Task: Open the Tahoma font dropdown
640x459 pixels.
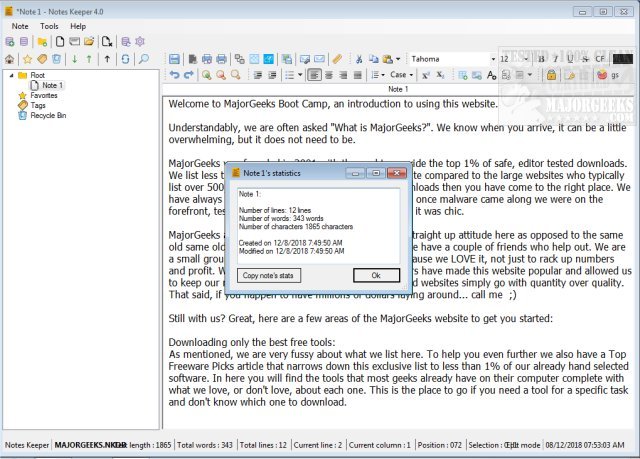Action: (493, 59)
